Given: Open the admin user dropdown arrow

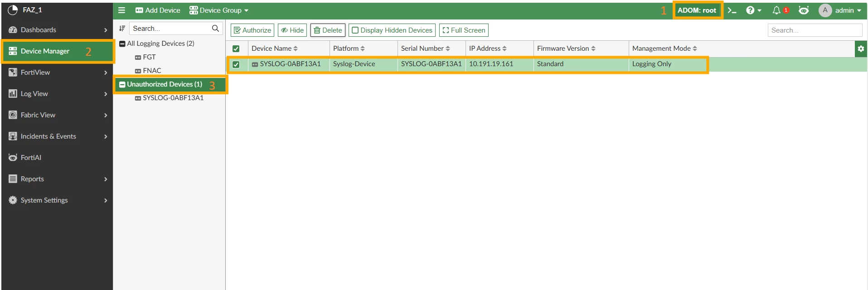Looking at the screenshot, I should pyautogui.click(x=859, y=10).
